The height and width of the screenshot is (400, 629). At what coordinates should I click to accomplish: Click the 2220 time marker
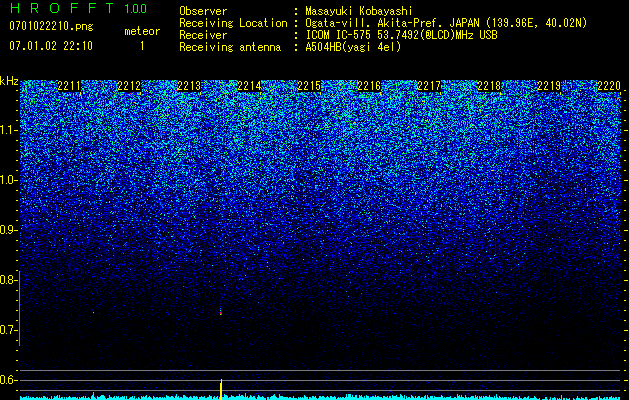click(x=609, y=86)
